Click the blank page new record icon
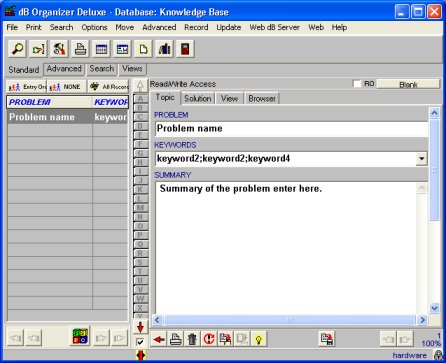Image resolution: width=446 pixels, height=363 pixels. 143,49
